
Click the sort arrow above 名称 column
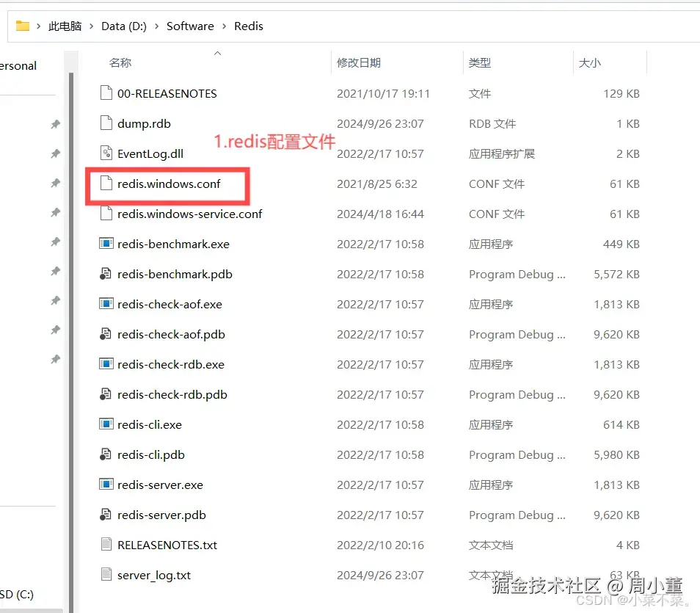217,53
